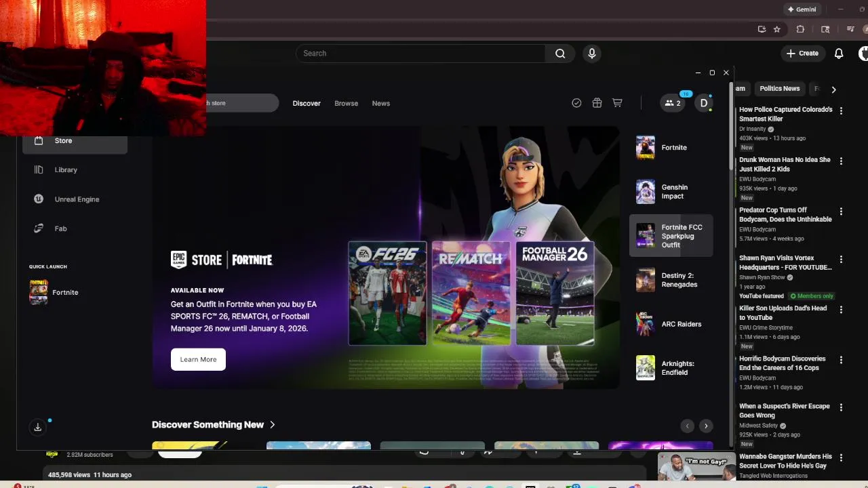Click the YouTube search magnifier button
Screen dimensions: 868x488
(560, 54)
